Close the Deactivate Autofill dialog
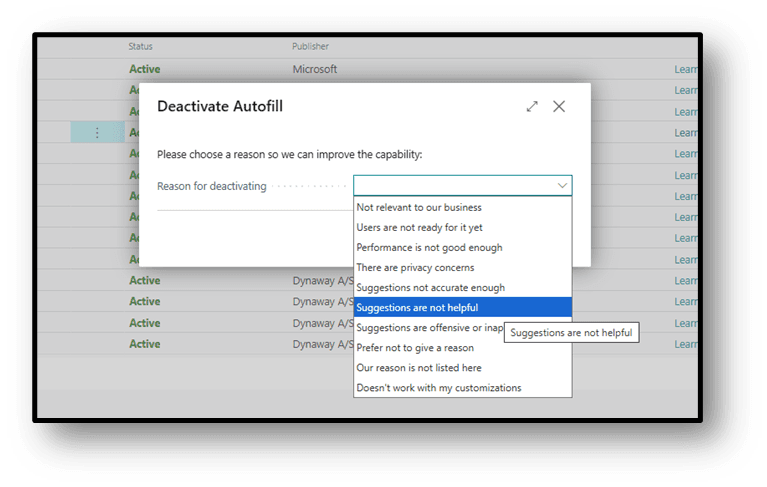Image resolution: width=767 pixels, height=487 pixels. (559, 106)
